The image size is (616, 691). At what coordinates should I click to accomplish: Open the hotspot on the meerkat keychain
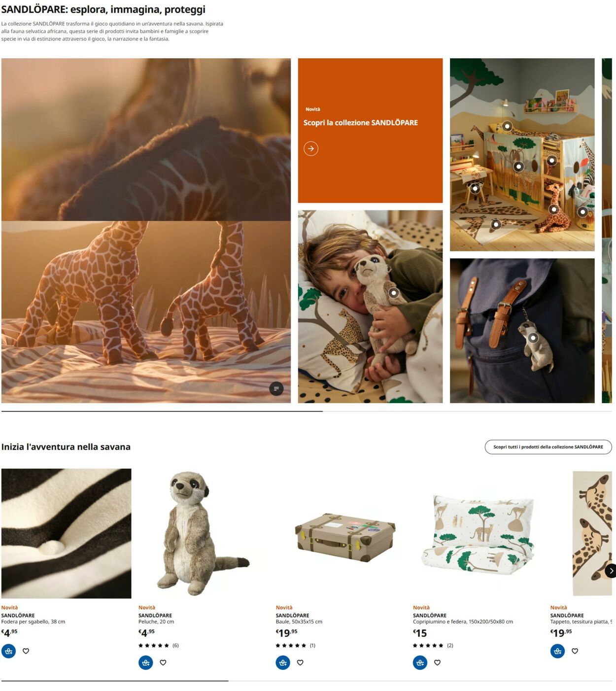click(x=533, y=338)
